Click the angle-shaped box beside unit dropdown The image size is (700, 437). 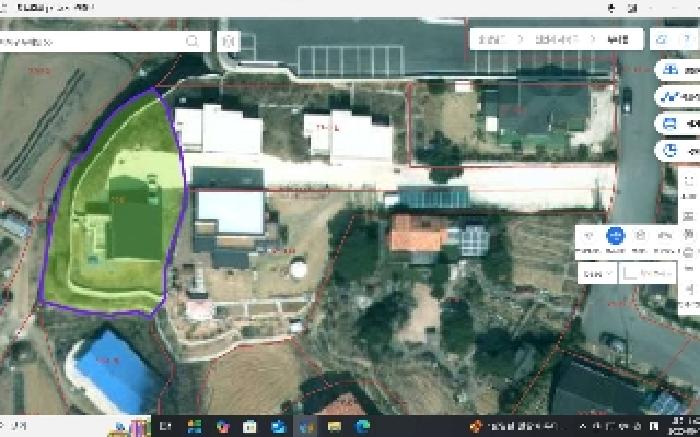point(648,273)
